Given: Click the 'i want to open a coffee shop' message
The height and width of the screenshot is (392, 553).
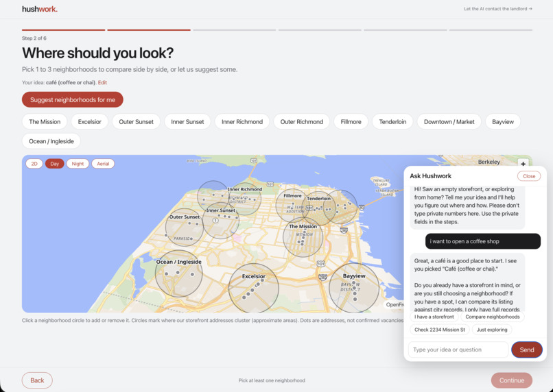Looking at the screenshot, I should click(x=483, y=241).
